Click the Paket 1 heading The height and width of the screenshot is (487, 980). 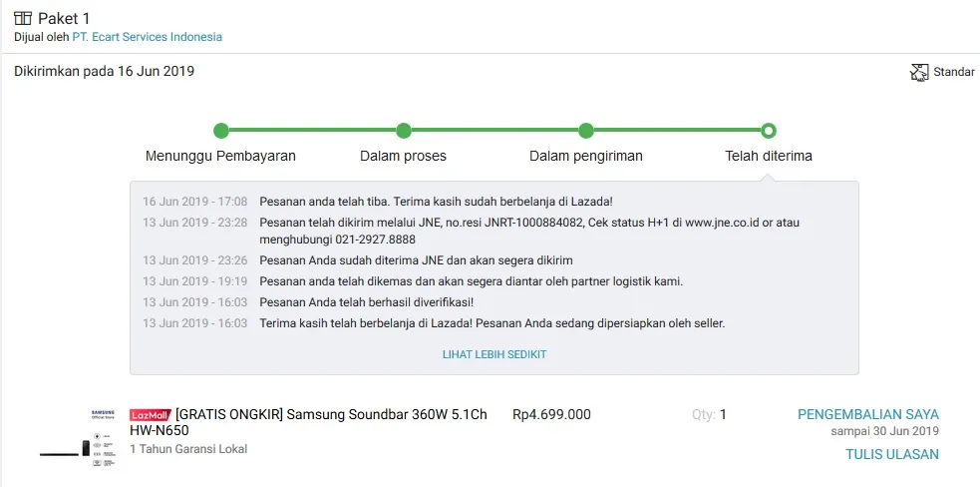click(64, 18)
